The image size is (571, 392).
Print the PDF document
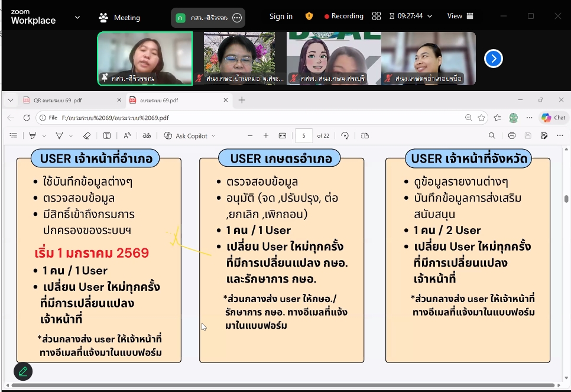coord(512,136)
